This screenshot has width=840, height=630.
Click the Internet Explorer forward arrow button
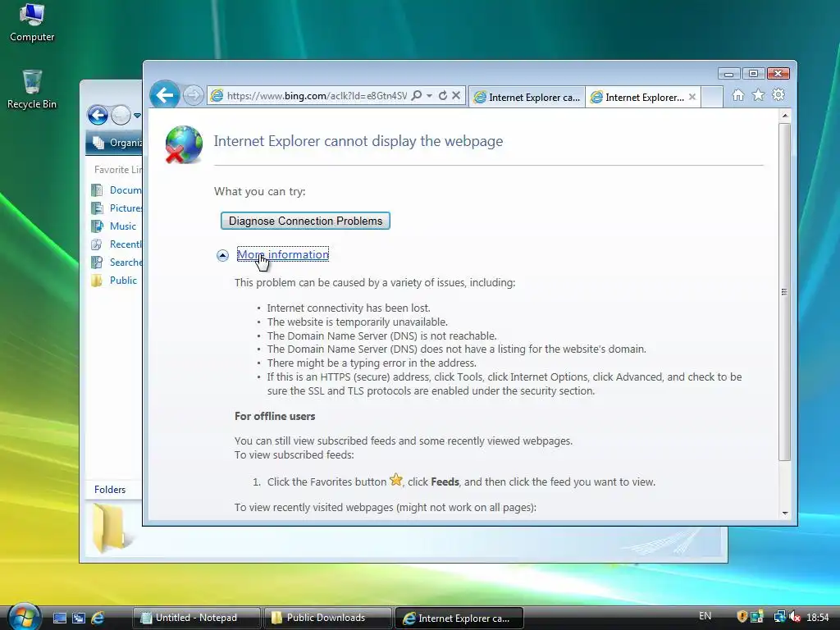point(193,95)
